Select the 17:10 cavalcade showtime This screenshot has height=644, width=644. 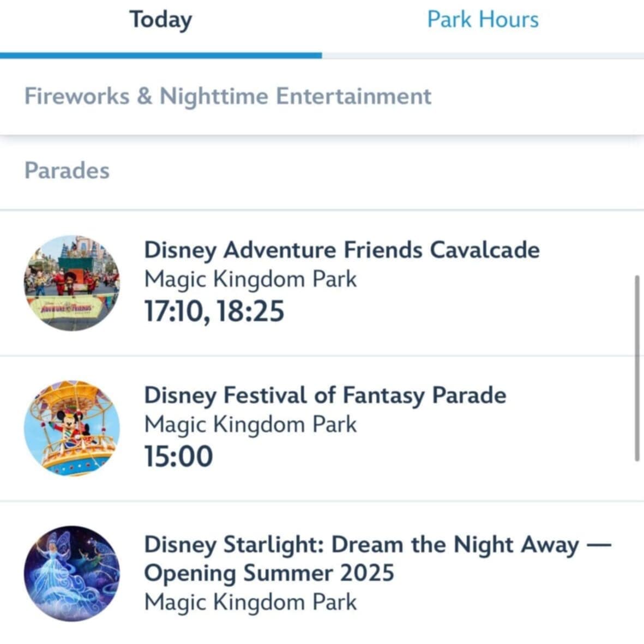174,311
